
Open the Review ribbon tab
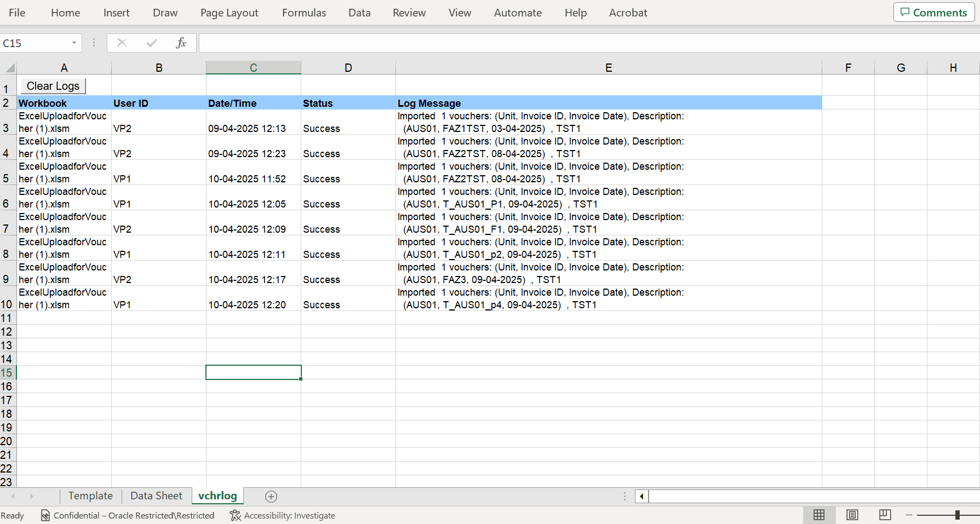tap(409, 13)
